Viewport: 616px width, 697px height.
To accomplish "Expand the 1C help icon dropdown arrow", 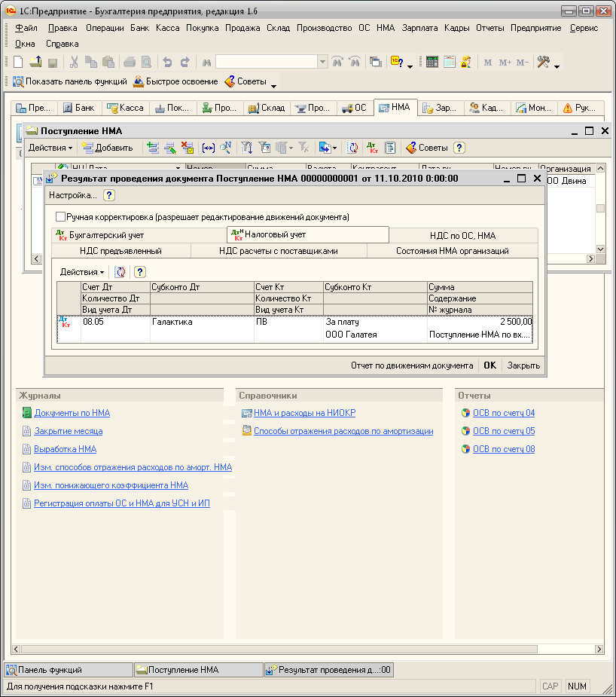I will click(x=410, y=66).
